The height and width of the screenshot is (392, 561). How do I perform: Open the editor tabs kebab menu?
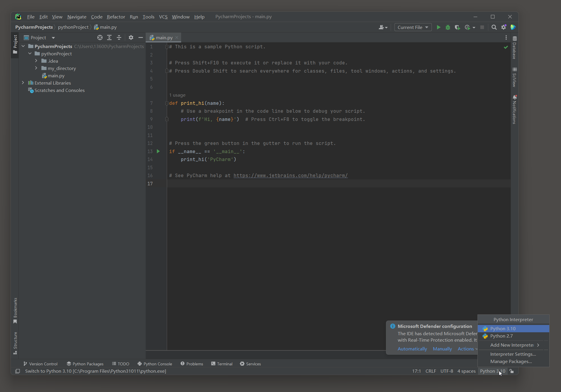point(506,37)
